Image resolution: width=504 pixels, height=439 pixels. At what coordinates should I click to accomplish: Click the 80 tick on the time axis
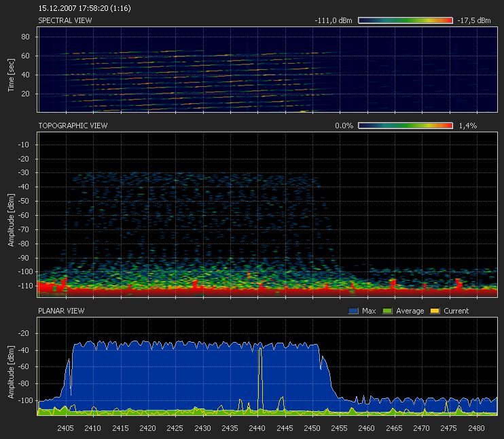25,37
